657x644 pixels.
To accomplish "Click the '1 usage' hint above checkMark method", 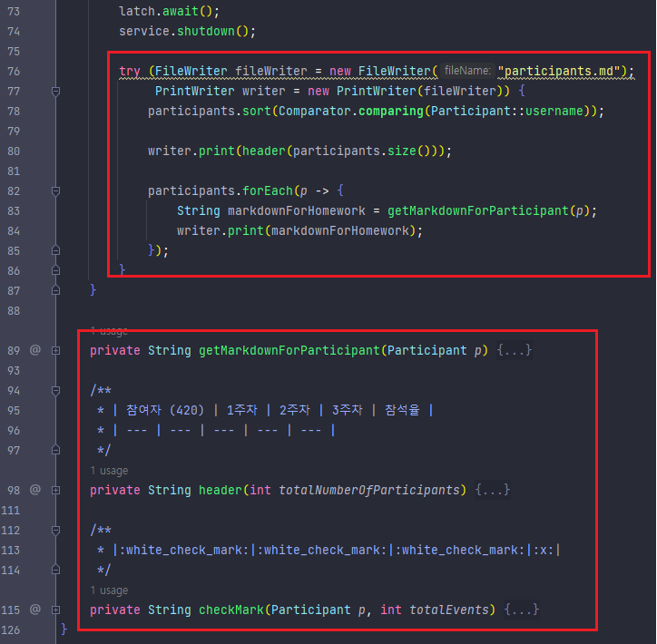I will tap(110, 590).
